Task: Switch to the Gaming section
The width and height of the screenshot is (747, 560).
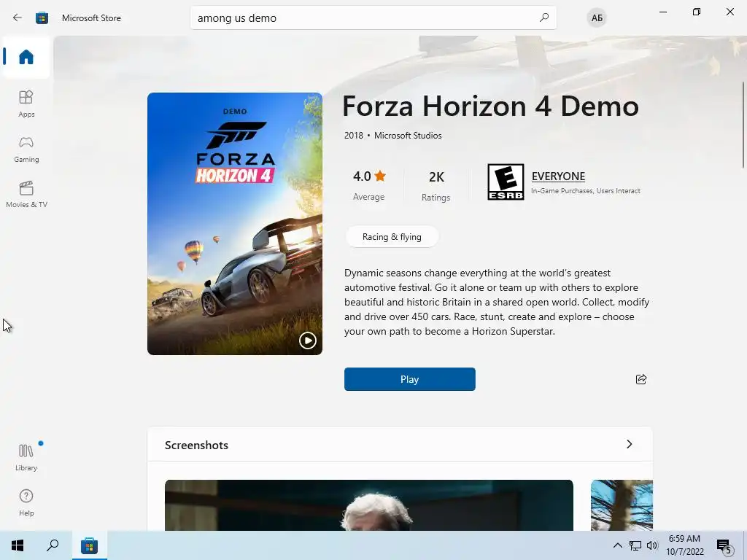Action: [26, 149]
